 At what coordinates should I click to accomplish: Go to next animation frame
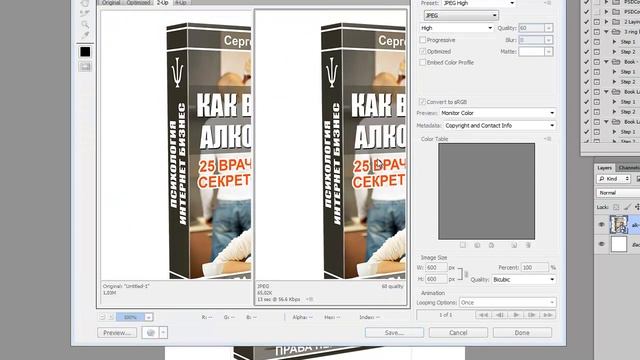pyautogui.click(x=531, y=315)
